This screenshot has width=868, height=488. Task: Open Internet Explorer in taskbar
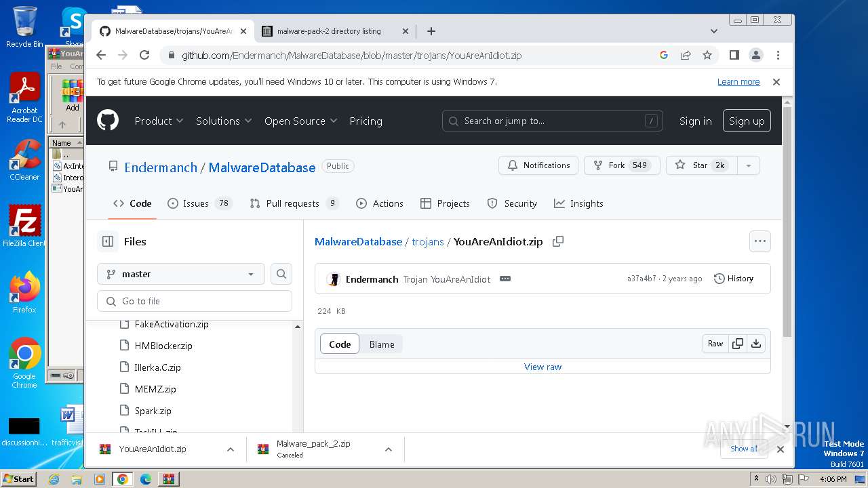(54, 479)
